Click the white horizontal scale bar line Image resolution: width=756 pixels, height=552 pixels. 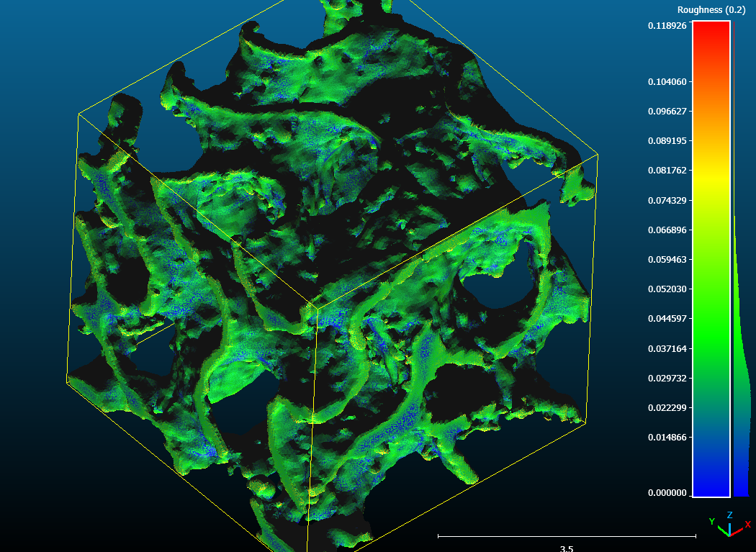(567, 536)
